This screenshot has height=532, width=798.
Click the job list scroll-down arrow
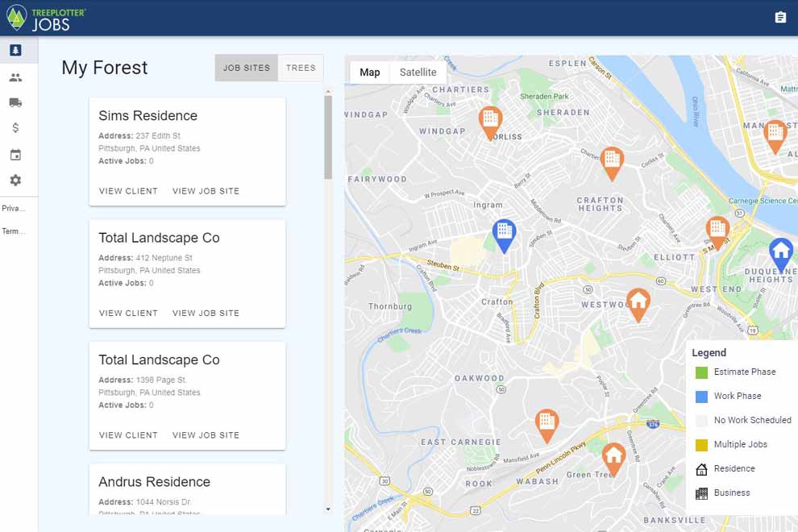point(328,509)
